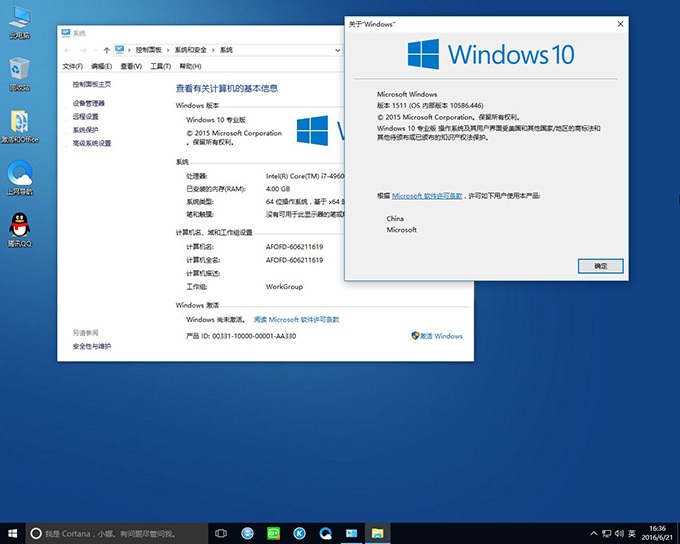Open 高级系统设置 in the sidebar

tap(92, 143)
